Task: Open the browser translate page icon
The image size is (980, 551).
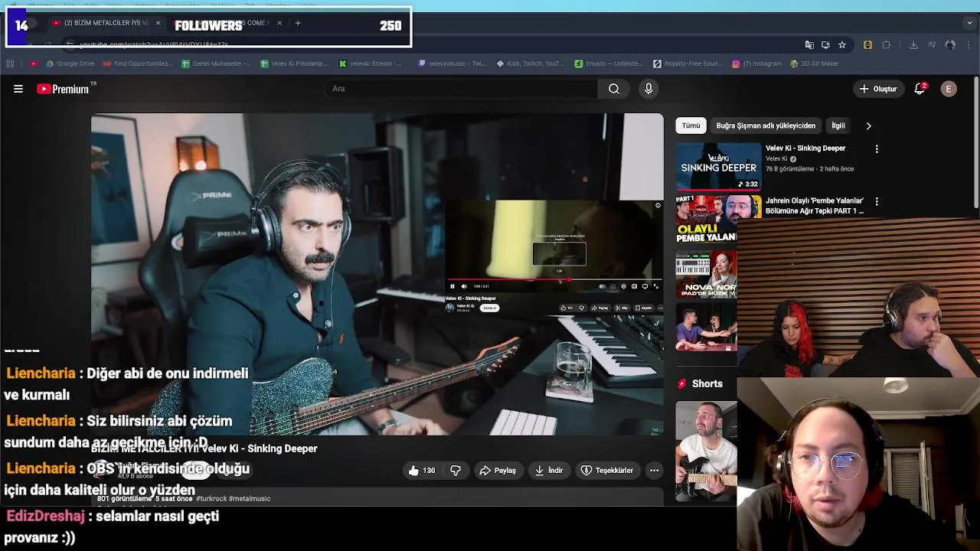Action: point(809,45)
